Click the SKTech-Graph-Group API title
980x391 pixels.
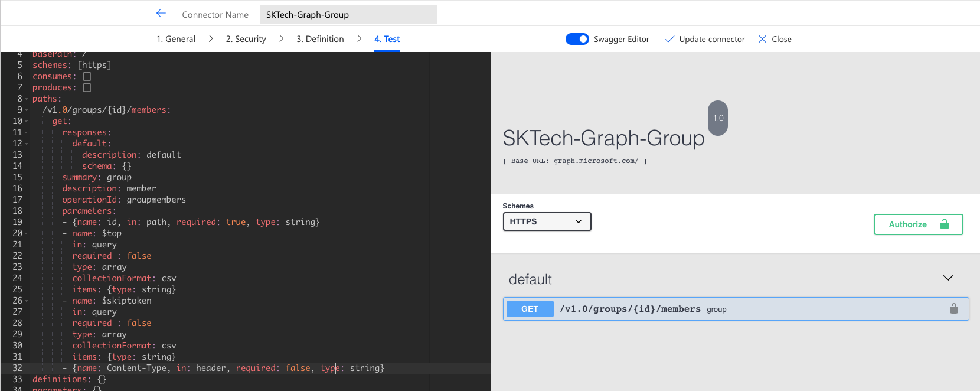click(x=603, y=138)
